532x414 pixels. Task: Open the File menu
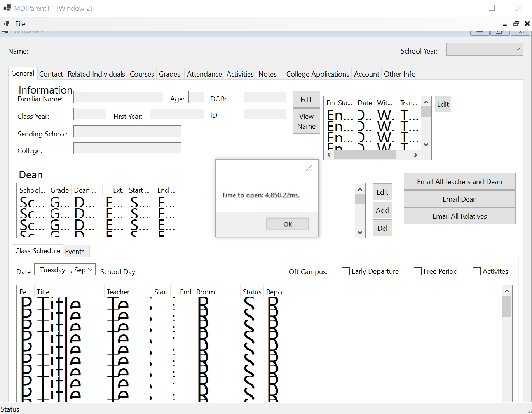(20, 24)
